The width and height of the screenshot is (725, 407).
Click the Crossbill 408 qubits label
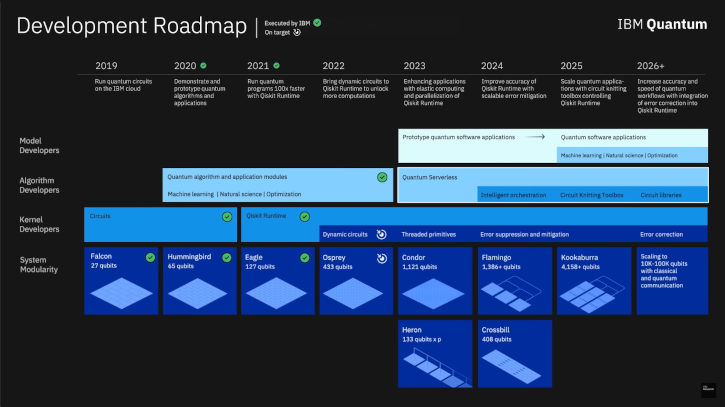coord(497,334)
